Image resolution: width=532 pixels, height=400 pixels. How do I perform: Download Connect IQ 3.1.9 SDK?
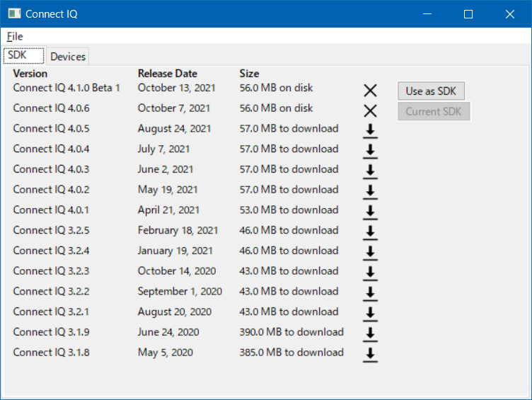click(x=370, y=335)
